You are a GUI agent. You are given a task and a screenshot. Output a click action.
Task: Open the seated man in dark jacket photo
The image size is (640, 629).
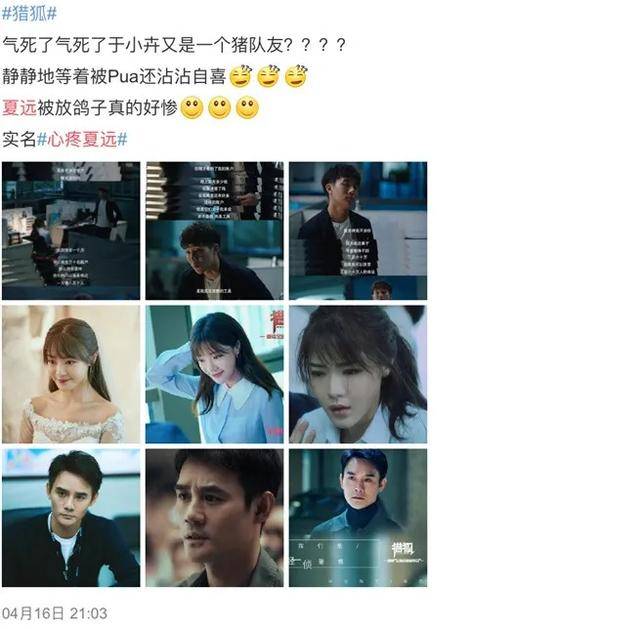coord(71,518)
